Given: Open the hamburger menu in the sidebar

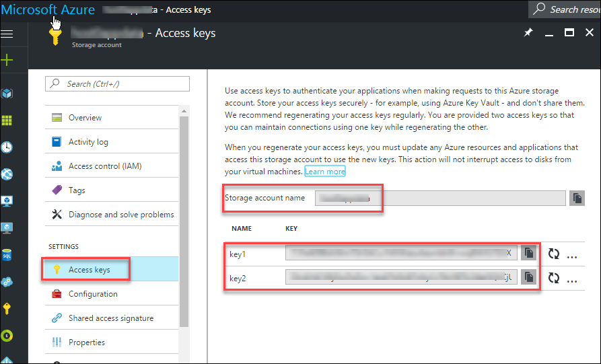Looking at the screenshot, I should click(7, 34).
